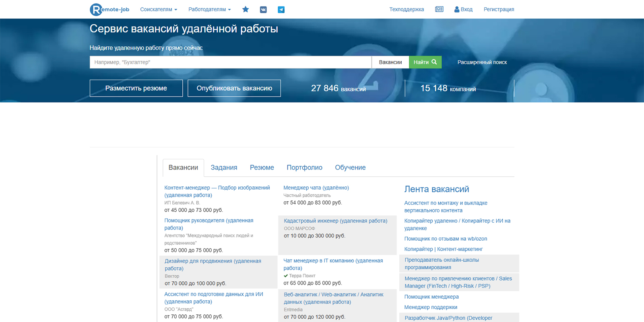Go to Регистрация page

coord(499,9)
